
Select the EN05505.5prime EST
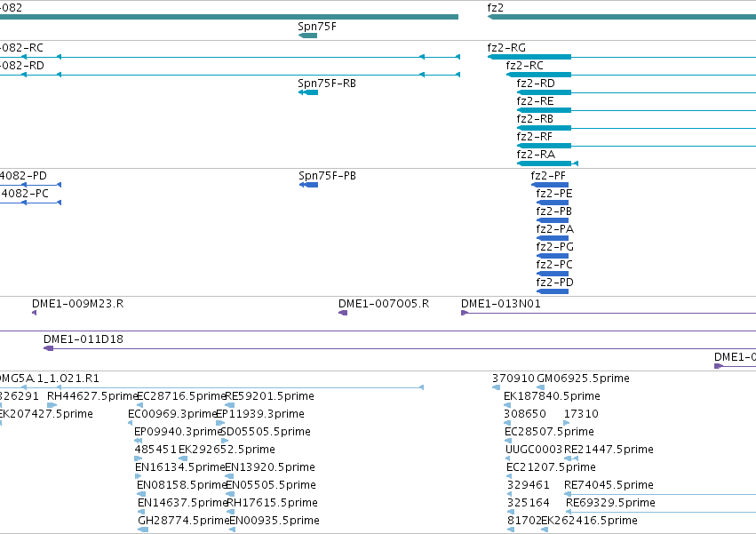(230, 494)
